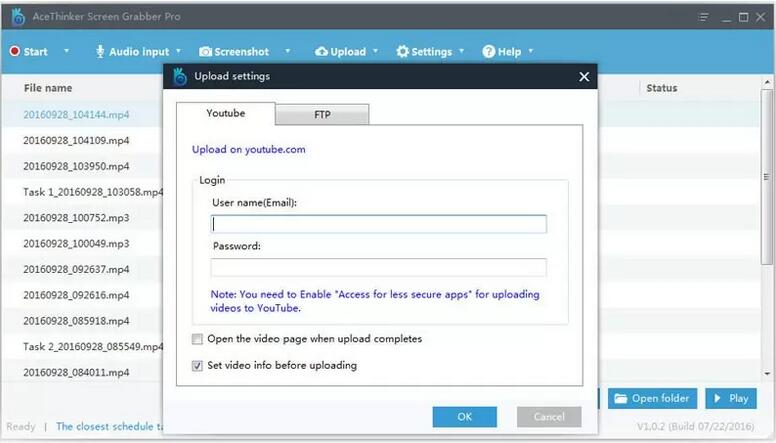The height and width of the screenshot is (443, 776).
Task: Select file 20160928_100752.mp3
Action: pyautogui.click(x=76, y=217)
